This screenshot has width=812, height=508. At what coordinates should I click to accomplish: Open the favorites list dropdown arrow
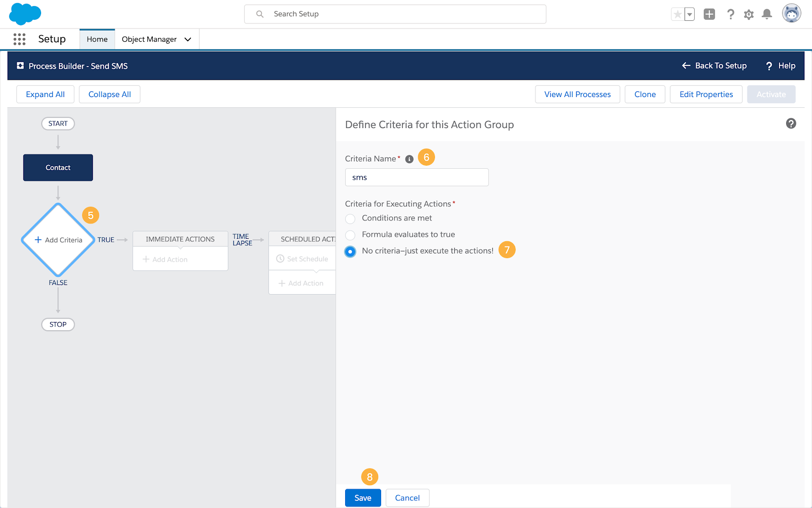pyautogui.click(x=689, y=14)
